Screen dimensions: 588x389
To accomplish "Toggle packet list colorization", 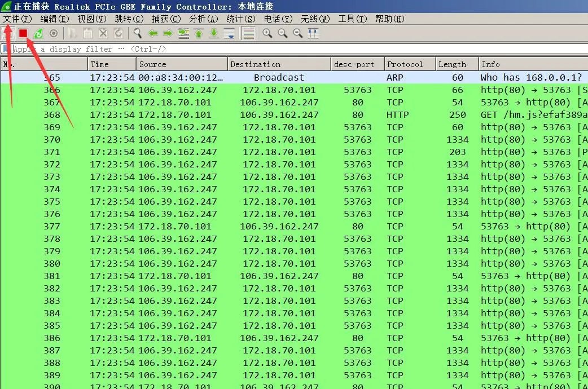I will point(248,33).
